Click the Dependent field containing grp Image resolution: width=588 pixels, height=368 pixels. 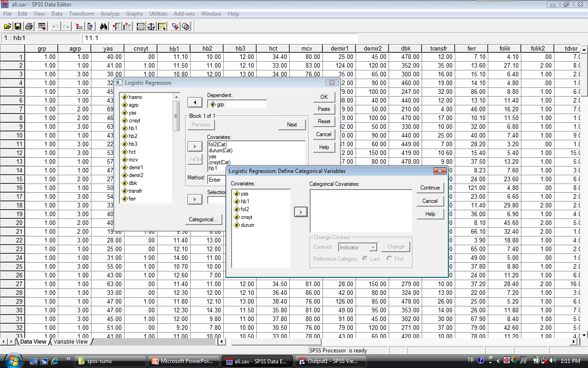237,104
